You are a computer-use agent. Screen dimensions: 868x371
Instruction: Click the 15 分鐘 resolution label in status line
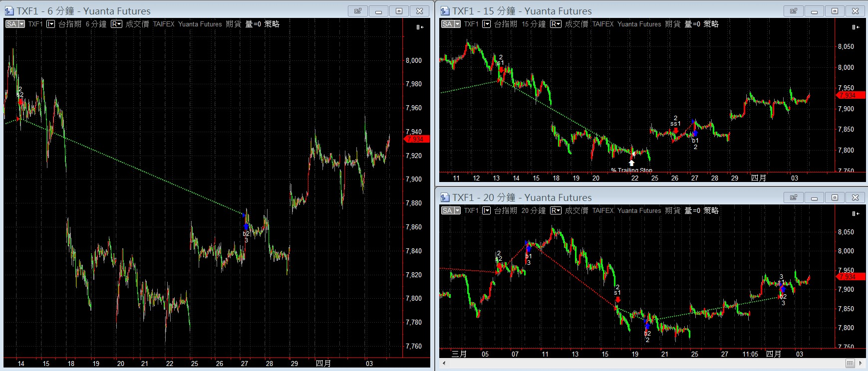tap(534, 24)
